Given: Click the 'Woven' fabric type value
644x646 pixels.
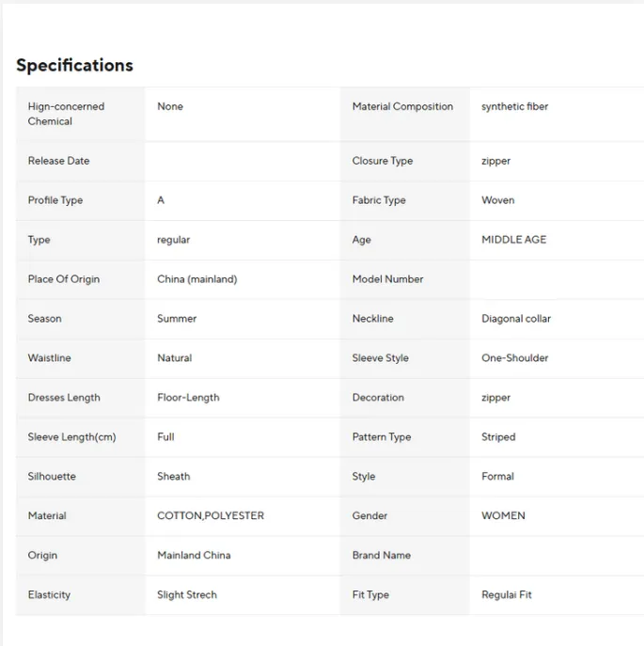Looking at the screenshot, I should (x=497, y=200).
